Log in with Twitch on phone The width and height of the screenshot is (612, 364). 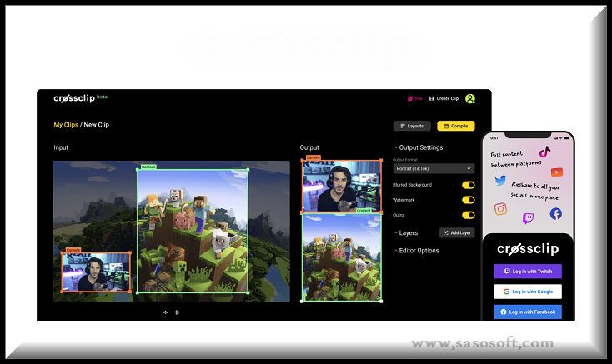point(528,272)
